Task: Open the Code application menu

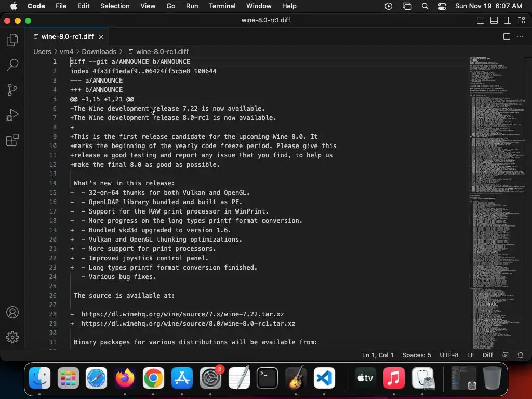Action: coord(36,6)
